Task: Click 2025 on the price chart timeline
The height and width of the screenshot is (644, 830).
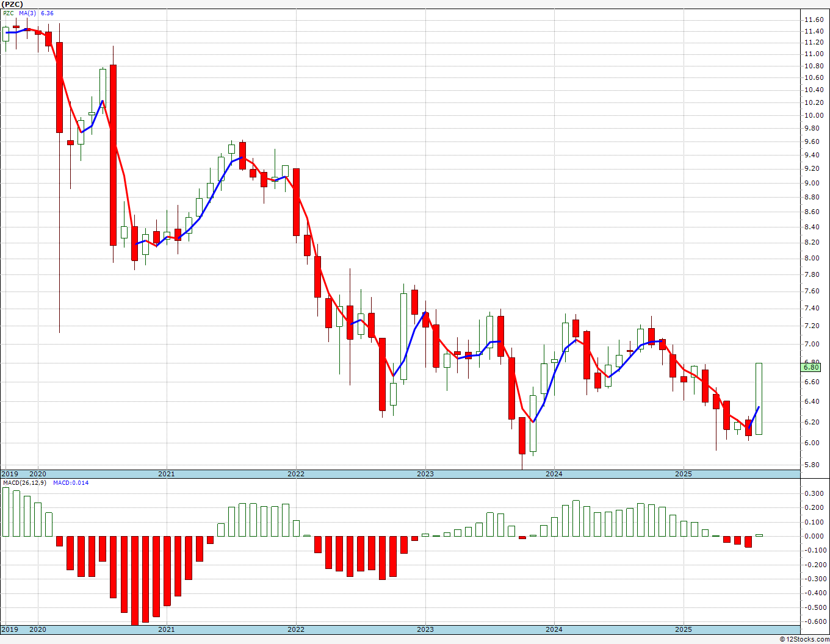Action: pos(684,474)
